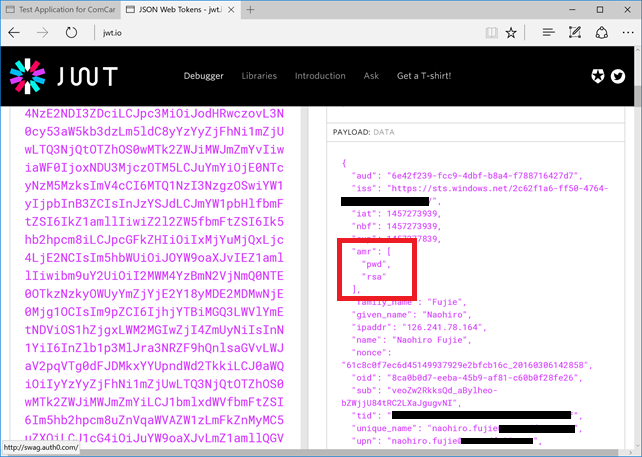Click the ipaddr 126.241.78.164 value
The height and width of the screenshot is (457, 642).
[443, 328]
